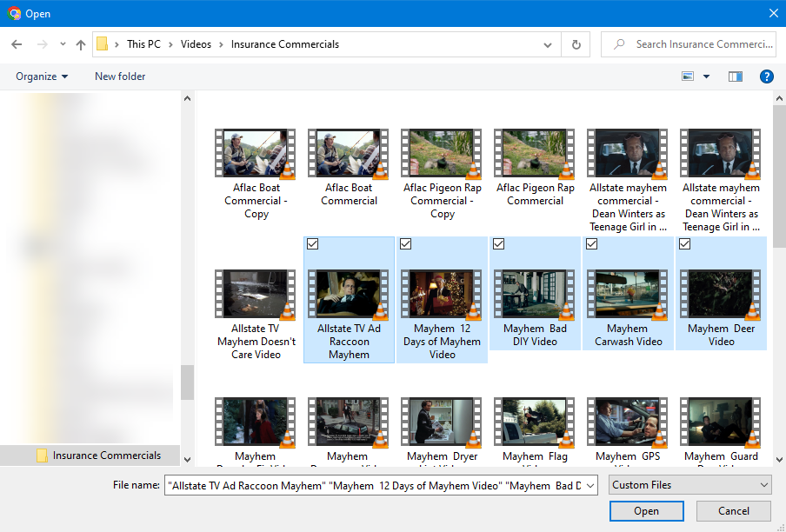The width and height of the screenshot is (786, 532).
Task: Expand the recent locations dropdown arrow
Action: click(x=63, y=44)
